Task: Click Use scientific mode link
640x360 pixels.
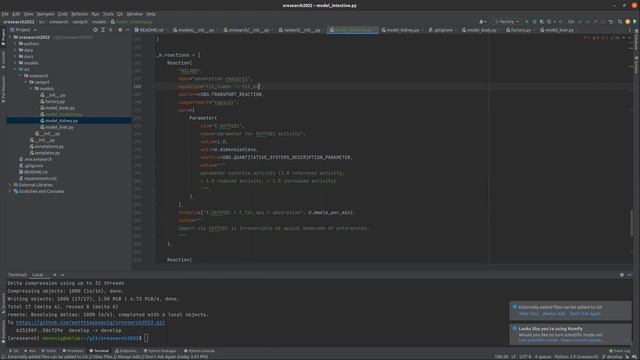Action: coord(538,340)
